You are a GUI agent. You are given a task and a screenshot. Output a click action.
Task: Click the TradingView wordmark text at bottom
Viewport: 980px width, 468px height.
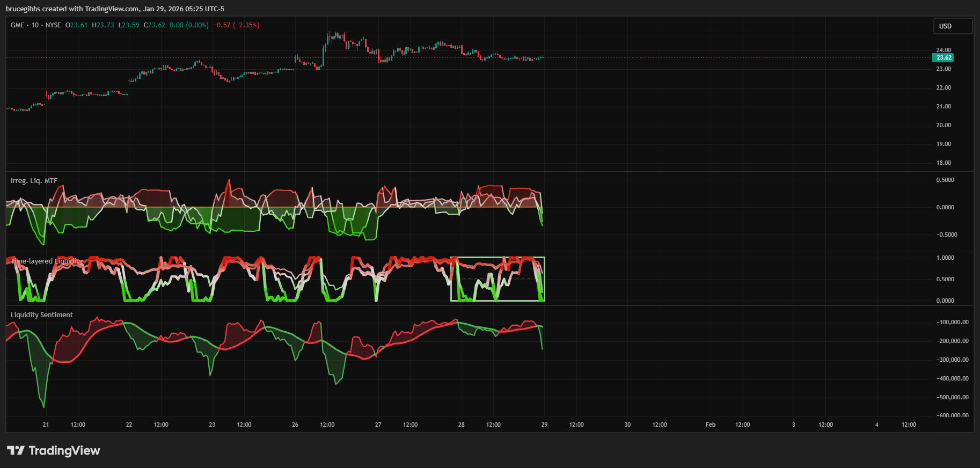point(64,450)
